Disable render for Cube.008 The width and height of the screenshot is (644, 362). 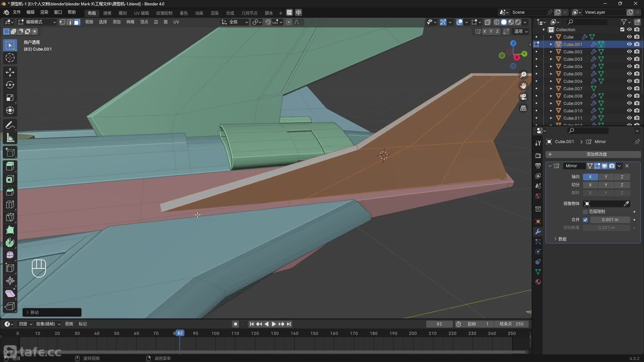click(637, 96)
